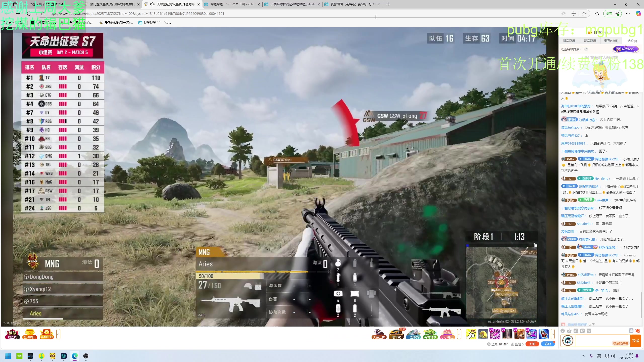Viewport: 644px width, 362px height.
Task: Click the red flame icon above send
Action: [638, 331]
